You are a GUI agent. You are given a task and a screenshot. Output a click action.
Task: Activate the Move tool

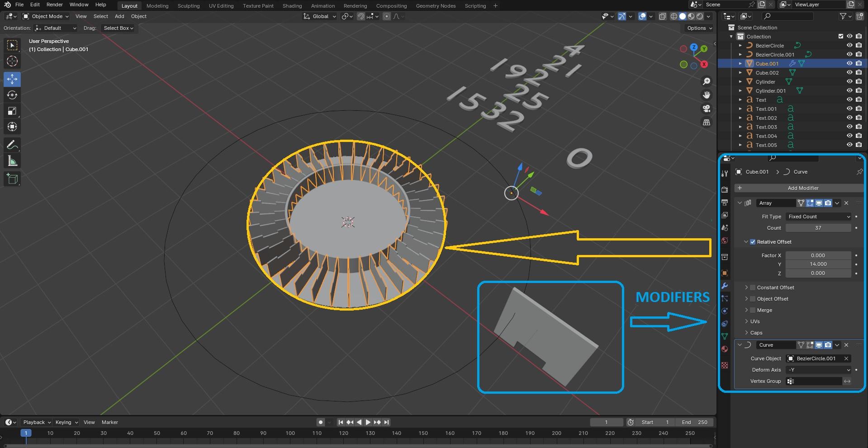tap(12, 79)
